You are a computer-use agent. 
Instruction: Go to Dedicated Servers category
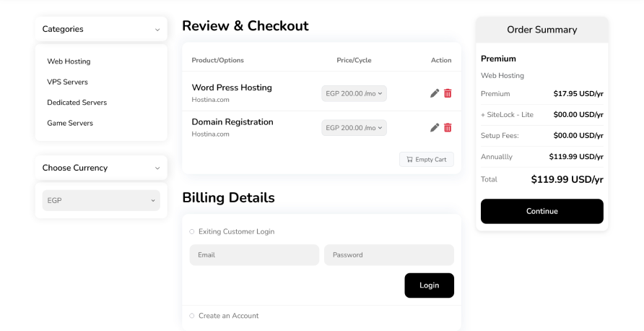point(77,103)
